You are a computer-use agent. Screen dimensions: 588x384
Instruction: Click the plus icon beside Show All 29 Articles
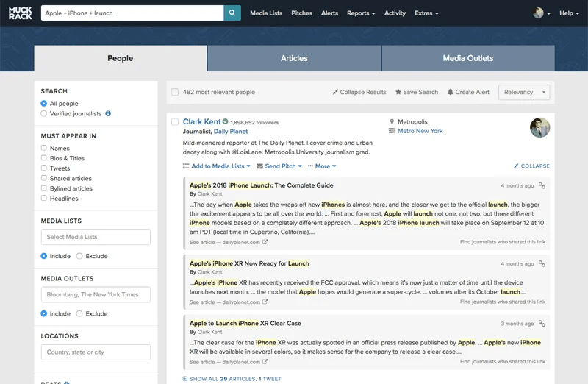coord(185,378)
